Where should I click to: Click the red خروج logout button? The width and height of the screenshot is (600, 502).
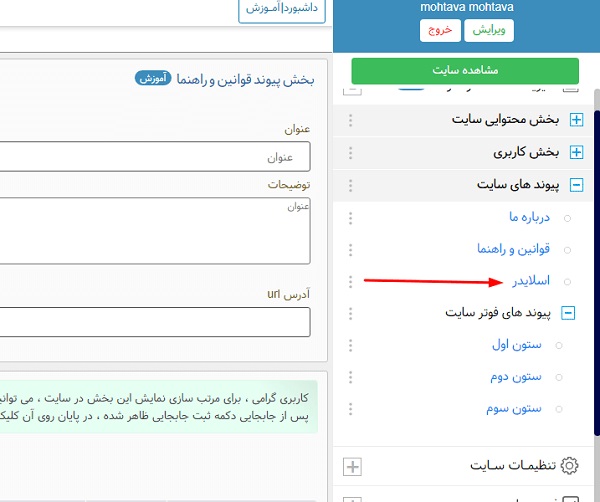coord(441,30)
